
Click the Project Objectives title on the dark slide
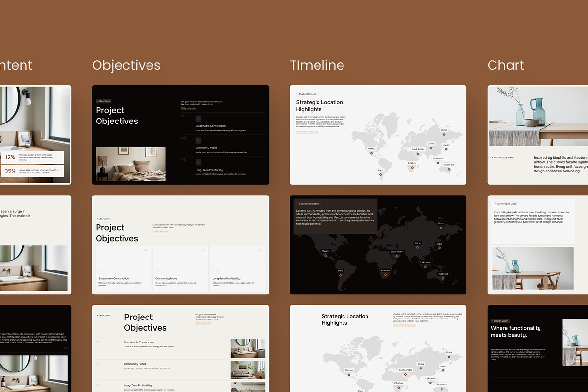tap(117, 116)
